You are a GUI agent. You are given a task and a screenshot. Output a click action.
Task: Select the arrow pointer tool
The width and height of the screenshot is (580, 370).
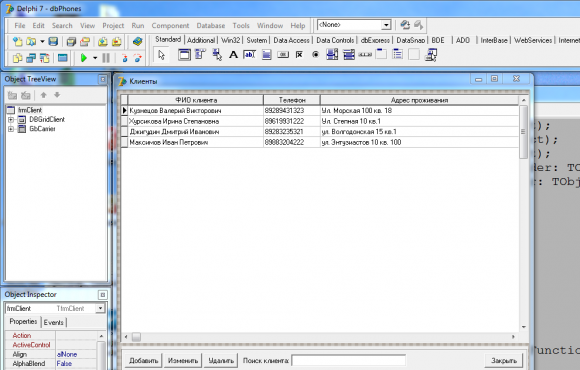pyautogui.click(x=161, y=55)
